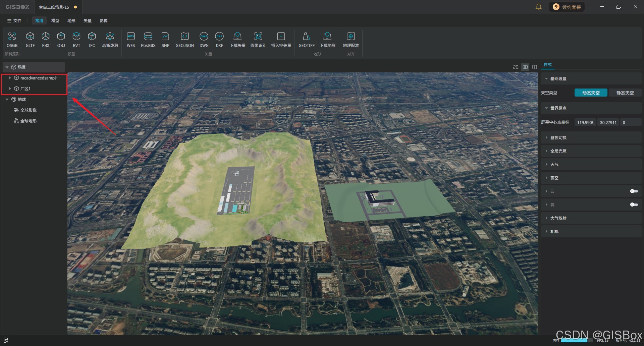Viewport: 644px width, 346px height.
Task: Import an RVT Revit model
Action: (x=76, y=40)
